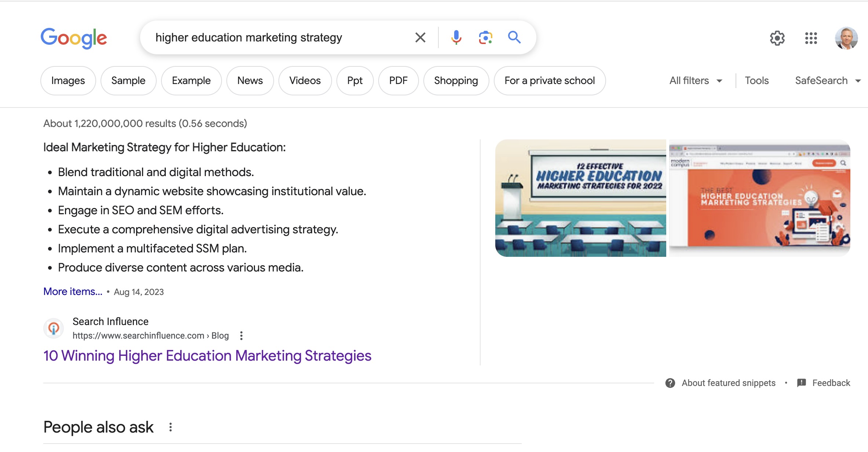Open Google Lens image search icon
The width and height of the screenshot is (868, 452).
coord(485,37)
